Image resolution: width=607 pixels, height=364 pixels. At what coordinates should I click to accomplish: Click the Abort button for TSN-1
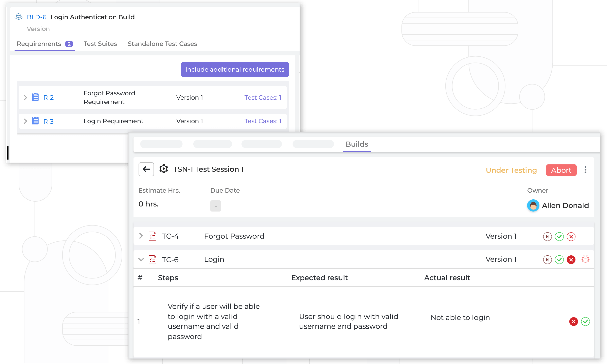(561, 169)
